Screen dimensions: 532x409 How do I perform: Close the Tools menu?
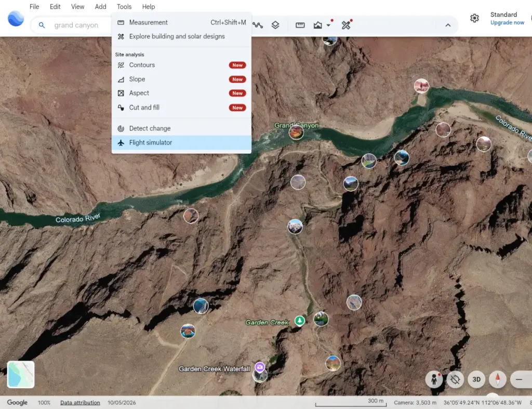click(124, 6)
